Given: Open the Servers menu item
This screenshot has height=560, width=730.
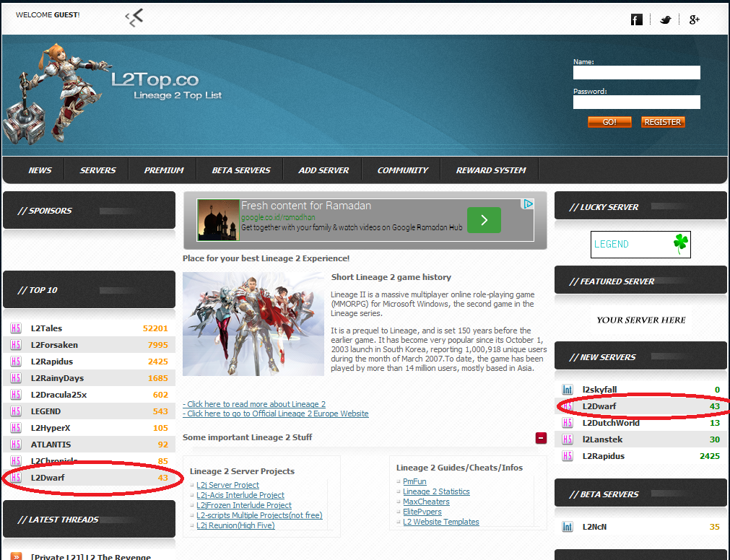Looking at the screenshot, I should click(97, 170).
